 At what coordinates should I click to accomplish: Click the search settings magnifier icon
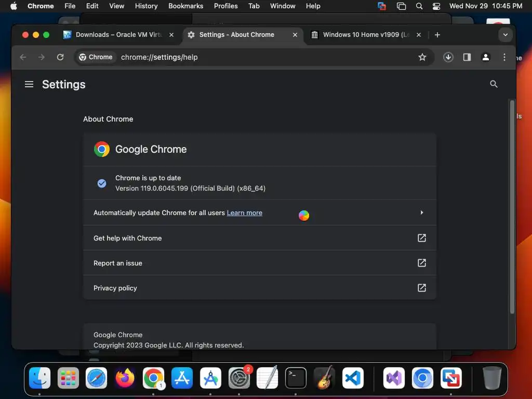(494, 84)
